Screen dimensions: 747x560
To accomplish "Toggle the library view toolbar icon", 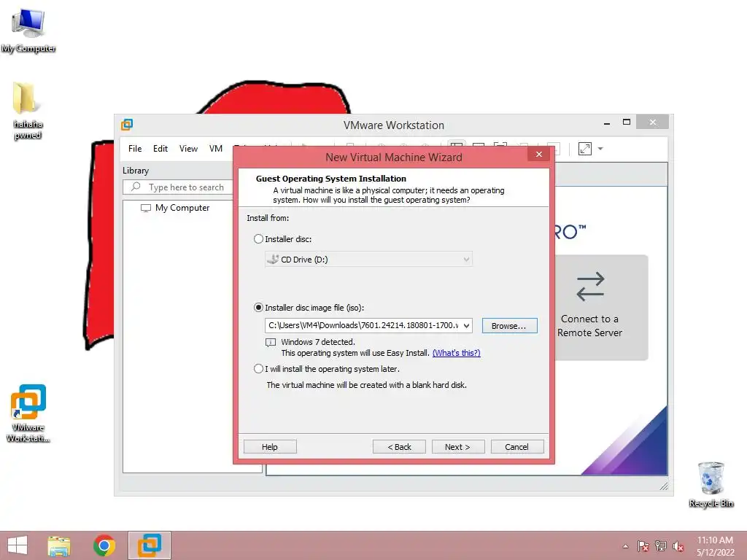I will pos(457,147).
